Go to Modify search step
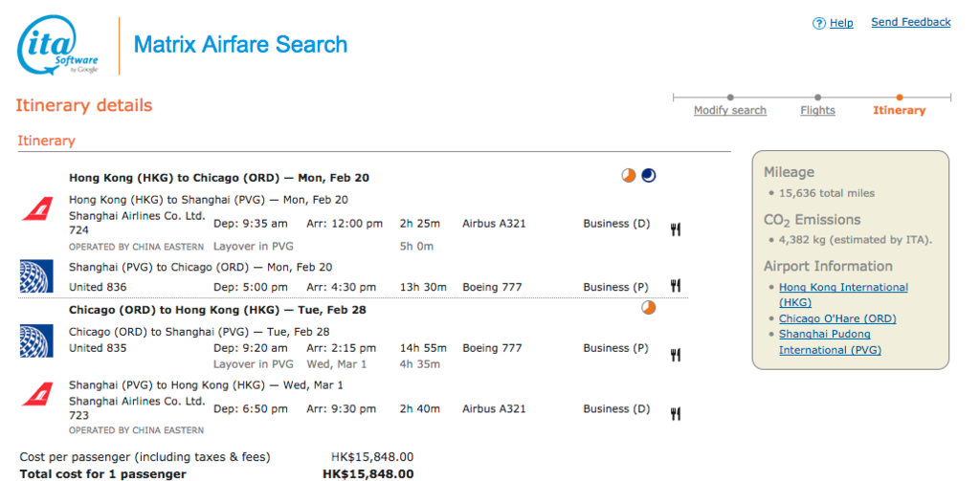This screenshot has height=481, width=980. pos(730,111)
